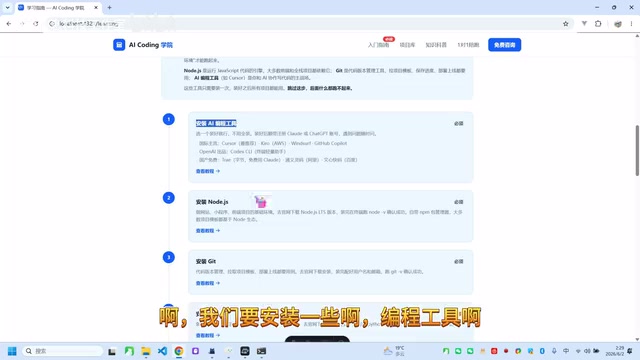
Task: Click the 安装 Git heading
Action: 206,261
